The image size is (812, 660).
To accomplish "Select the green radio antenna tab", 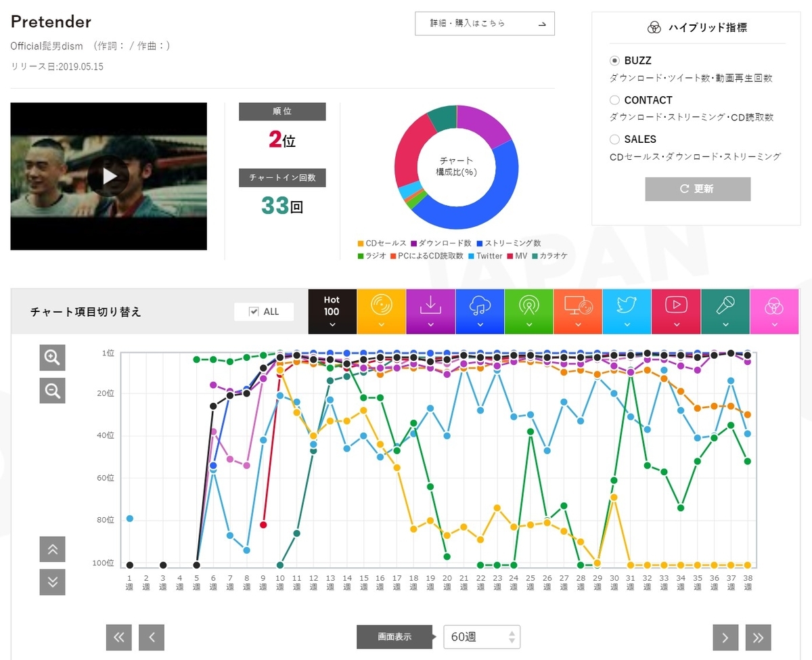I will [529, 311].
